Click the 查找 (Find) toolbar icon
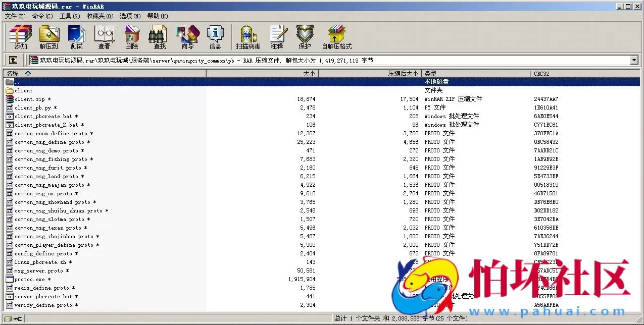Image resolution: width=644 pixels, height=325 pixels. 159,37
